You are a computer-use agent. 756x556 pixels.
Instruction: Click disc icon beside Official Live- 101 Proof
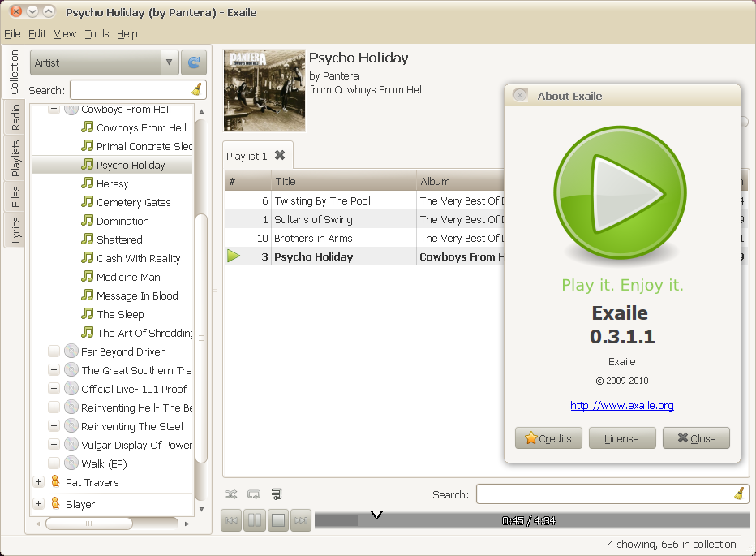[x=71, y=389]
